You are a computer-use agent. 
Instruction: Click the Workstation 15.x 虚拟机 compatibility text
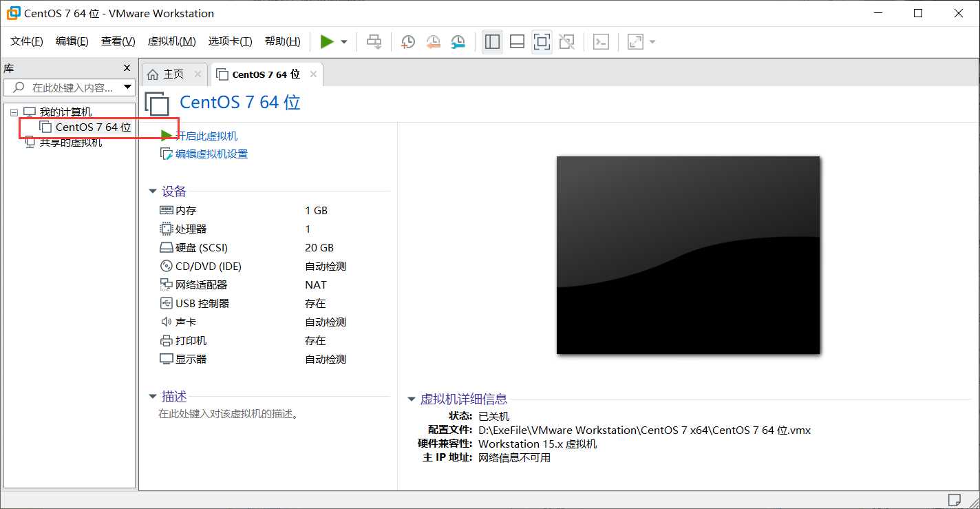(537, 444)
